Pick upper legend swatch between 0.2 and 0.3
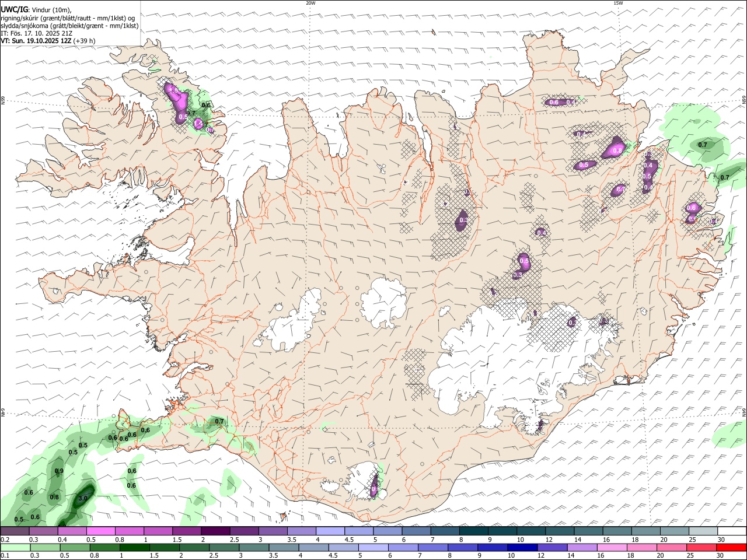This screenshot has width=747, height=560. tap(15, 531)
